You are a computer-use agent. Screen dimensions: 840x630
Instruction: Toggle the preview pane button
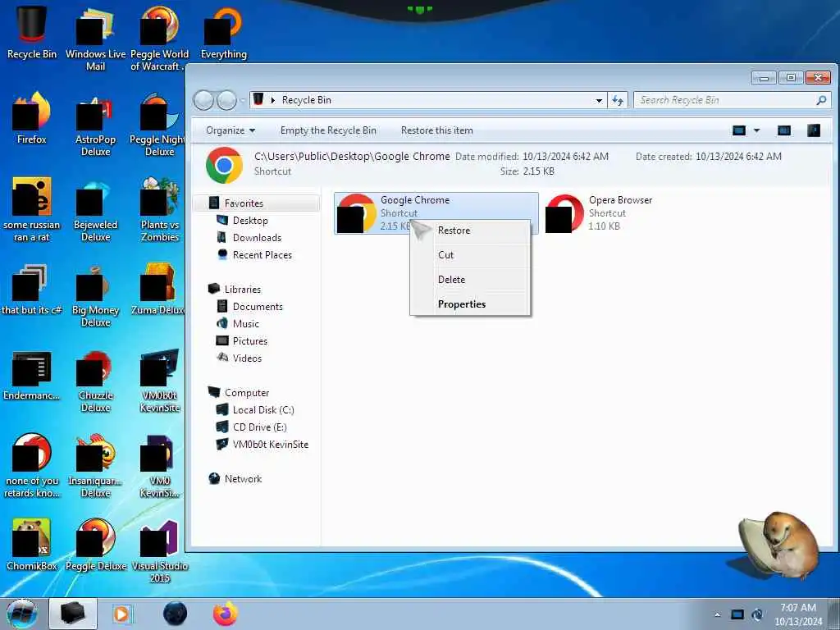pyautogui.click(x=783, y=130)
